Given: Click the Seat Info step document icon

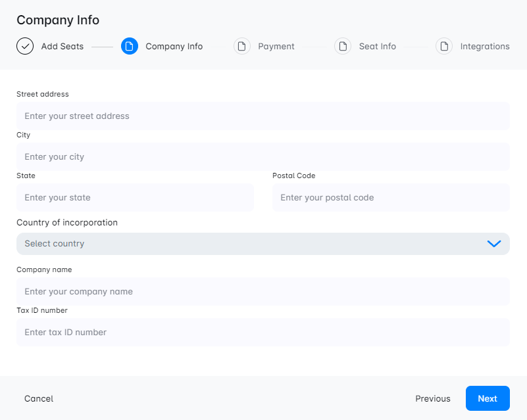Looking at the screenshot, I should pos(343,47).
